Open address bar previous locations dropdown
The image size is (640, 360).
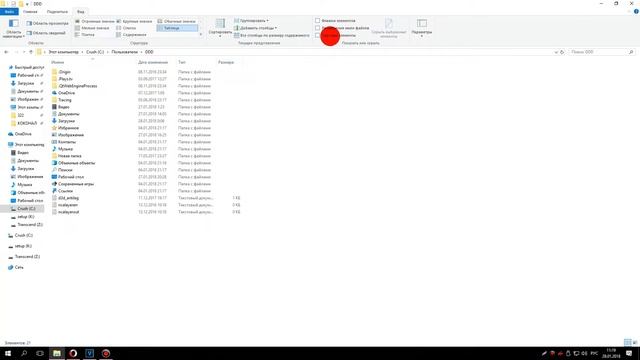556,52
